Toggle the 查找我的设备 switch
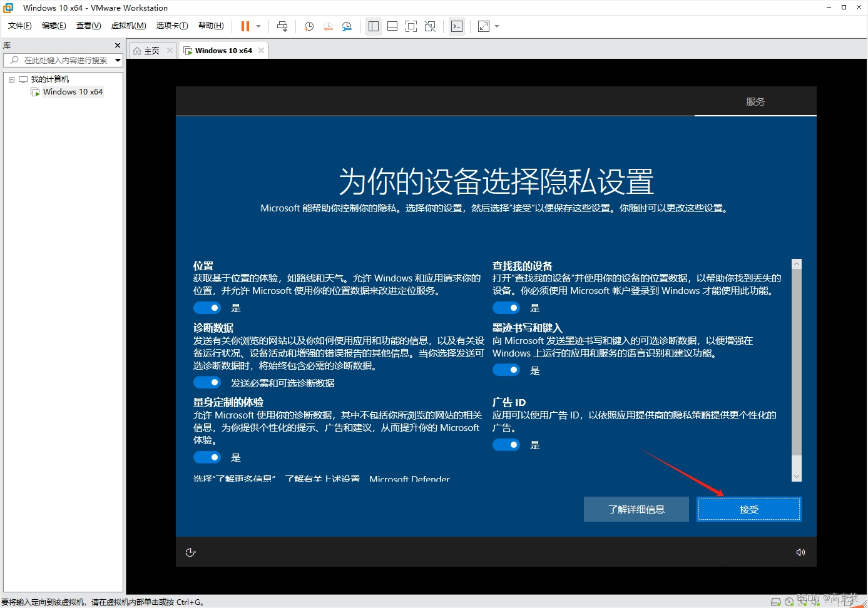The image size is (868, 608). pos(506,308)
